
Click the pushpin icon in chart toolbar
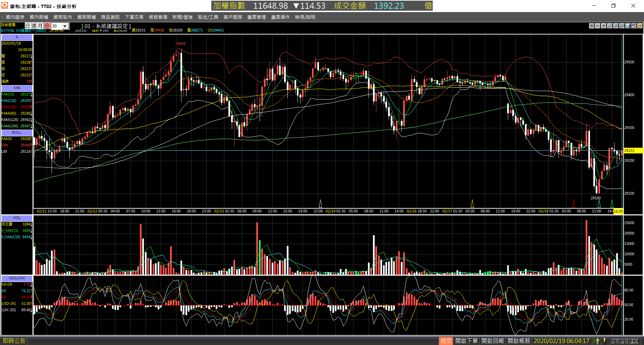(592, 26)
